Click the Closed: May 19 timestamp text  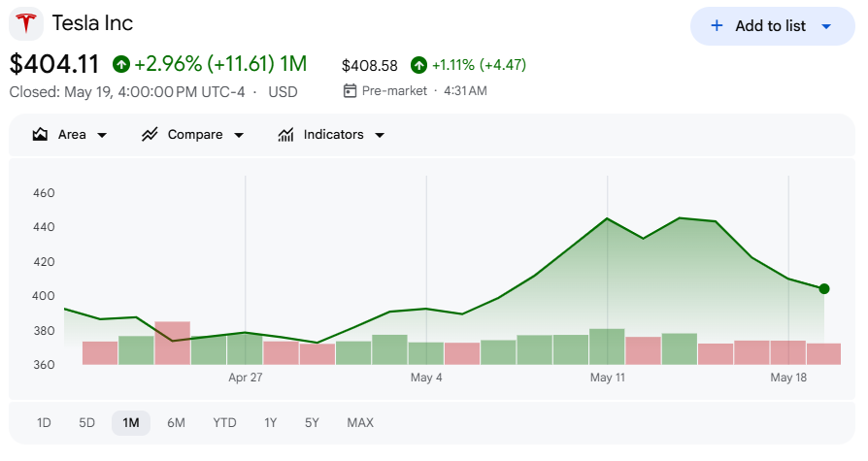click(127, 92)
